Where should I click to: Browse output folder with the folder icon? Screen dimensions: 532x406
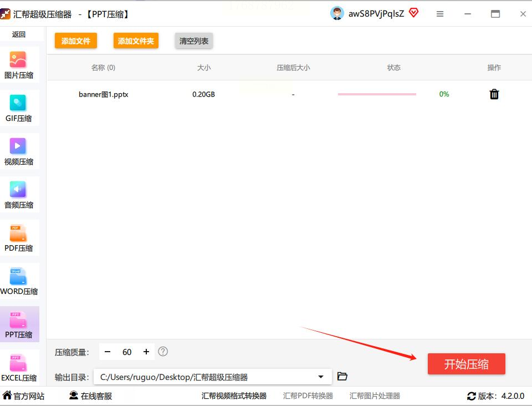point(342,376)
